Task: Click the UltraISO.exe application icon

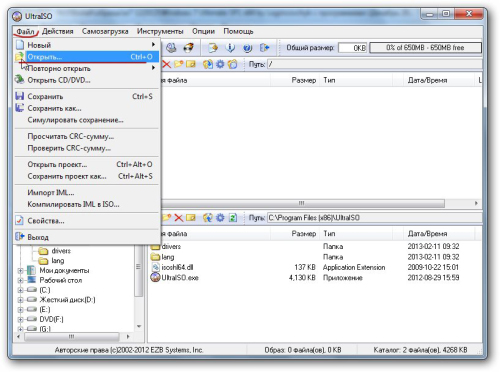Action: 155,277
